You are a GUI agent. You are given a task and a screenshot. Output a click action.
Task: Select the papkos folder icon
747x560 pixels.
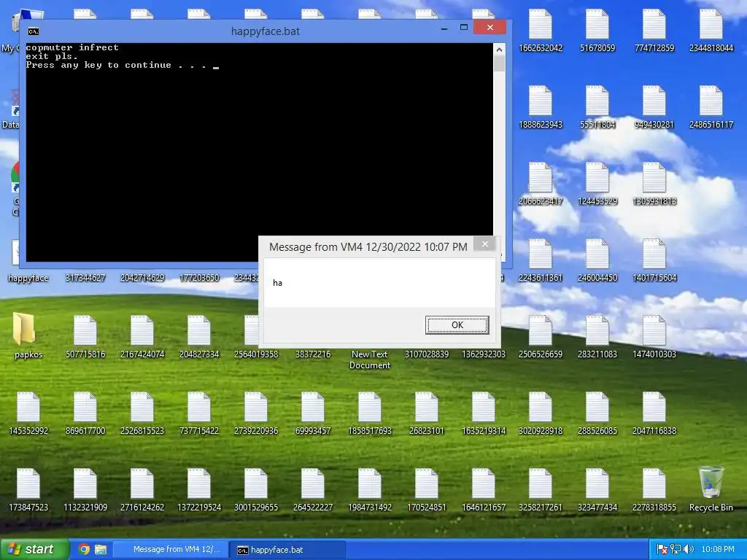[x=28, y=335]
